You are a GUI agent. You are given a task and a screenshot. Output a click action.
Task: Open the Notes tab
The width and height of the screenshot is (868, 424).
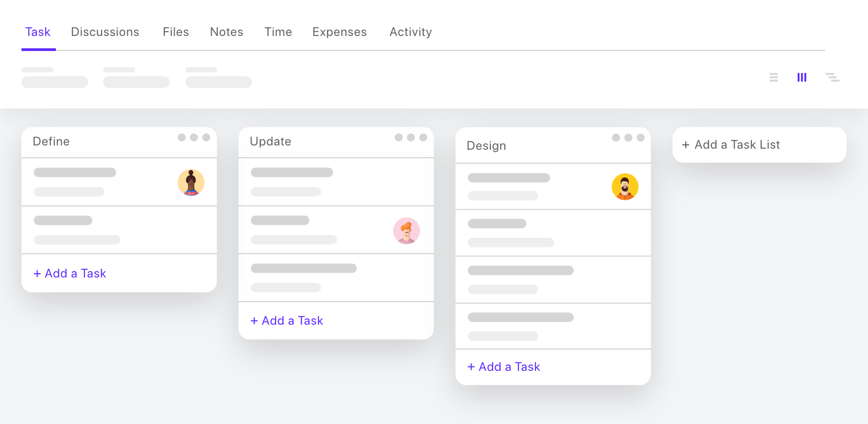pyautogui.click(x=227, y=32)
